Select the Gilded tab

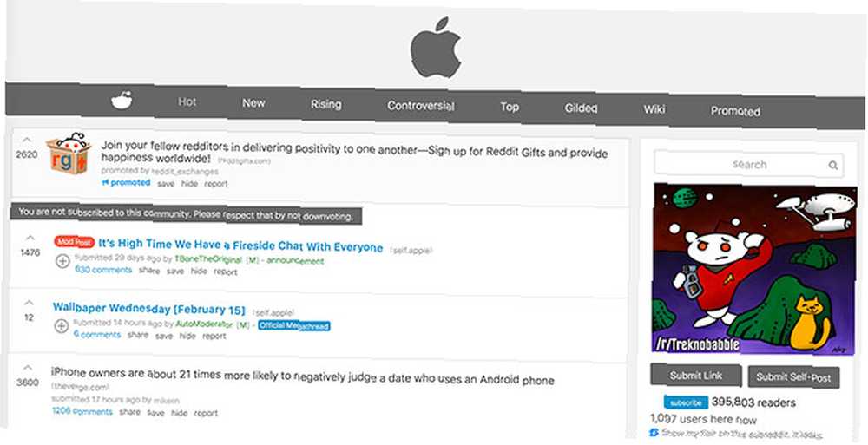581,108
